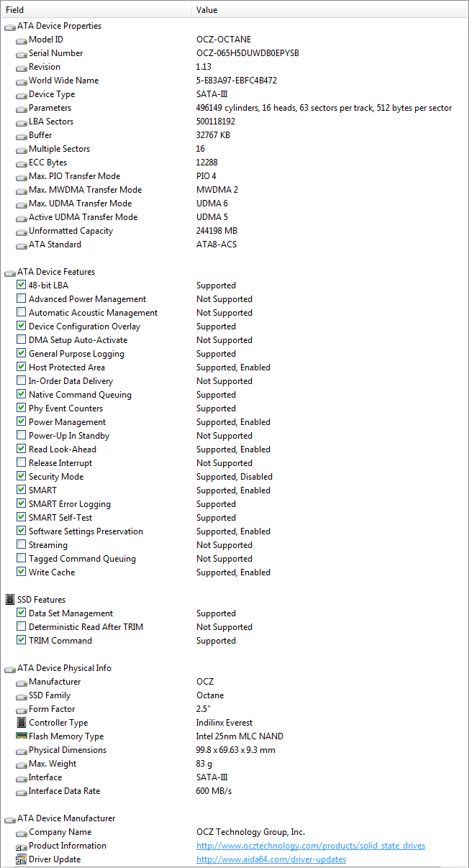The height and width of the screenshot is (868, 469).
Task: Select the Supported, Disabled security mode value
Action: (x=234, y=477)
